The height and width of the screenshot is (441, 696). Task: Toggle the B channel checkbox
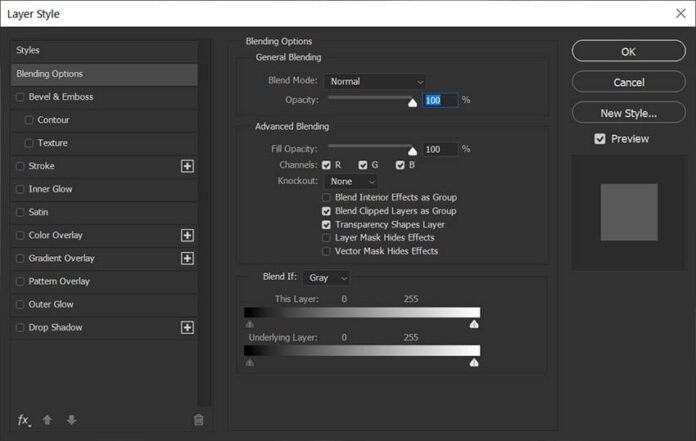point(400,165)
